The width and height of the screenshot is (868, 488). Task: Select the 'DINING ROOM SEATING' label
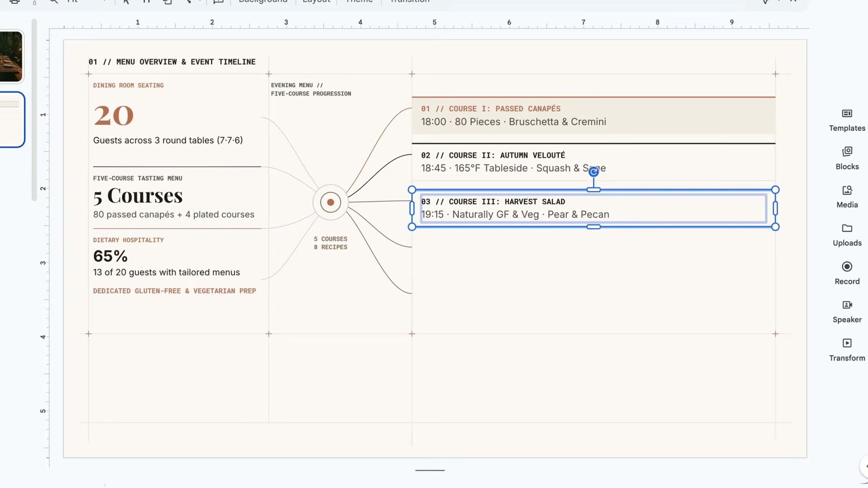coord(128,86)
